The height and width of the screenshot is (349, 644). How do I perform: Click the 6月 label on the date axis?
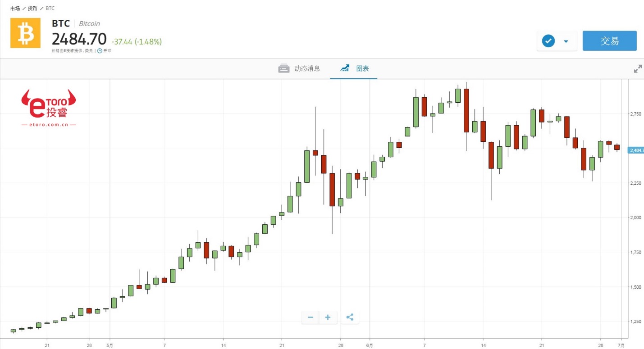click(x=370, y=345)
